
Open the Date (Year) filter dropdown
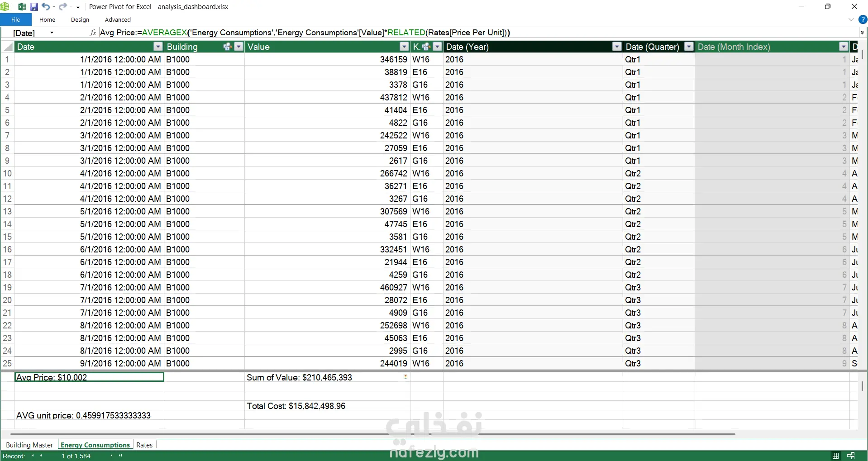(617, 47)
